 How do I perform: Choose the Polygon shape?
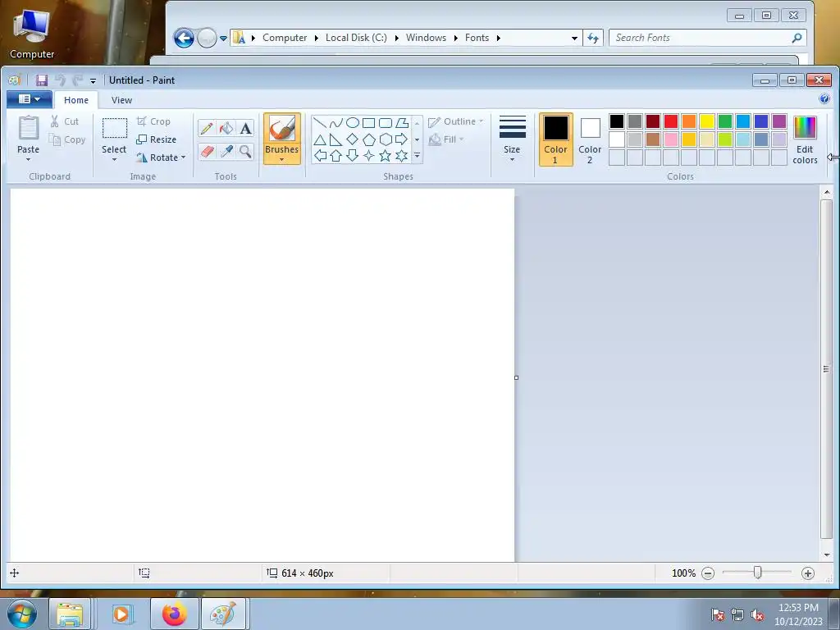tap(402, 123)
